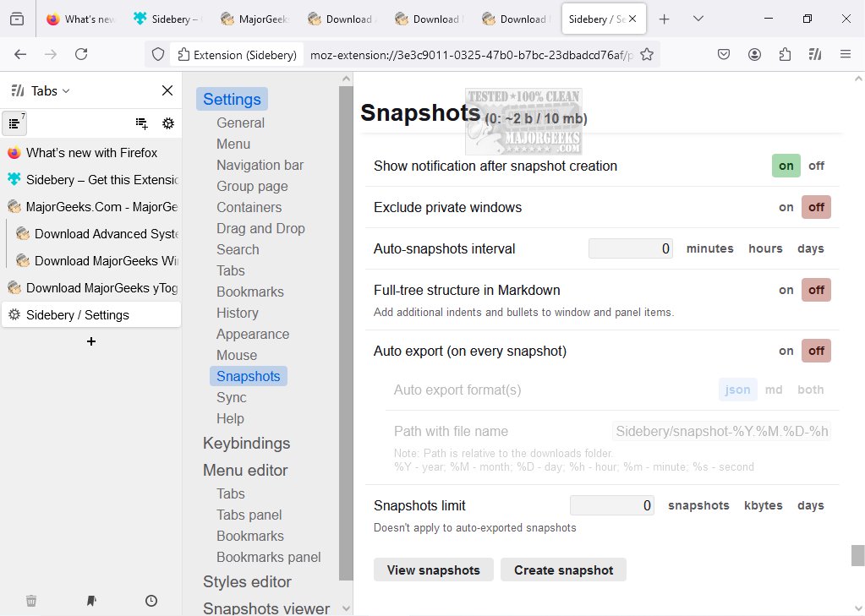This screenshot has width=865, height=616.
Task: Close the Sidebery / Settings browser tab
Action: pos(632,19)
